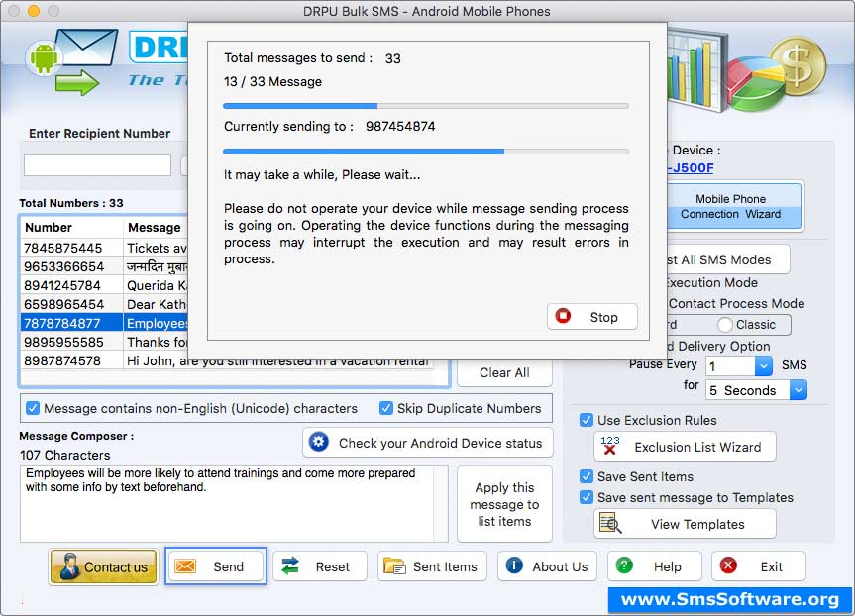
Task: Click the dollar coin pie chart graphic
Action: coord(778,73)
